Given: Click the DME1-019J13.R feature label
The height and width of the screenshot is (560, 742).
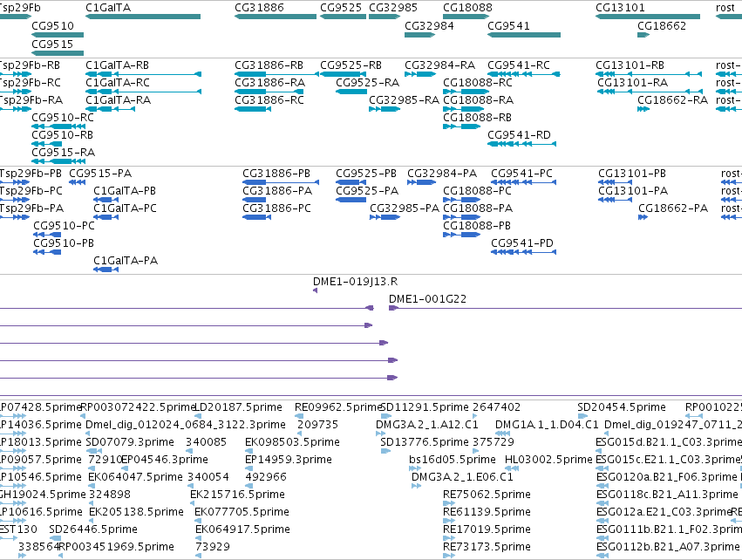Looking at the screenshot, I should point(356,282).
